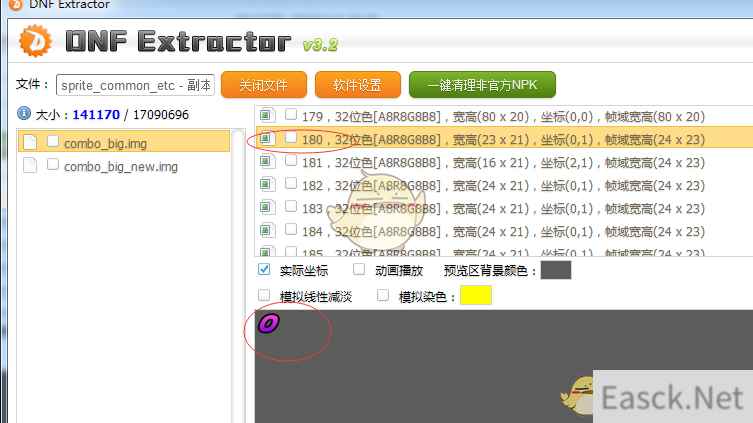The width and height of the screenshot is (753, 423).
Task: Click the image icon of row 179
Action: (x=267, y=116)
